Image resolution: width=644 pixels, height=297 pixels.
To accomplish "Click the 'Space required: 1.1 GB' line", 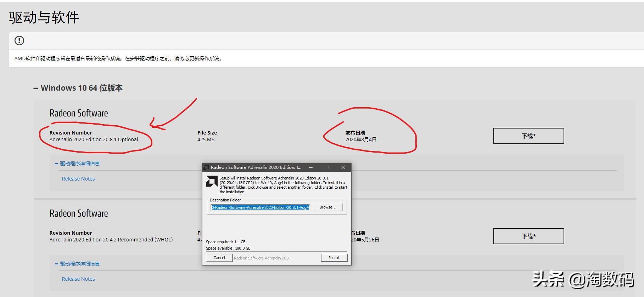I will pos(226,242).
